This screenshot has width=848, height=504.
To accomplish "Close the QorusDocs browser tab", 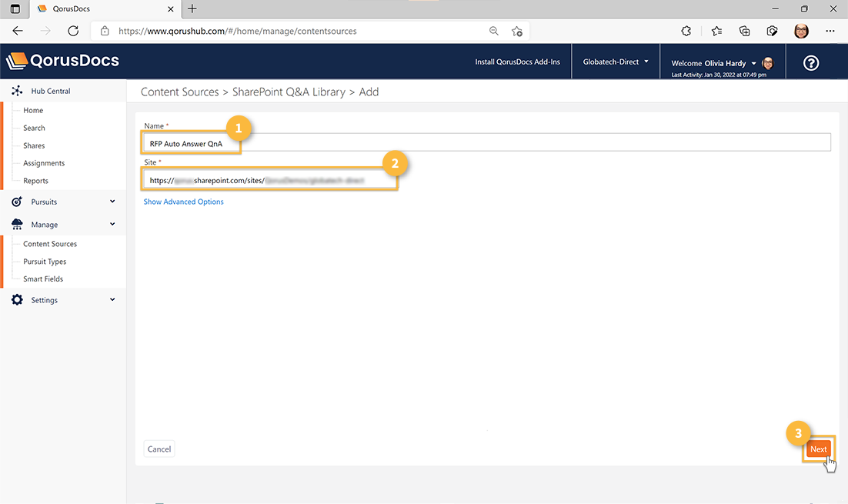I will pyautogui.click(x=170, y=8).
